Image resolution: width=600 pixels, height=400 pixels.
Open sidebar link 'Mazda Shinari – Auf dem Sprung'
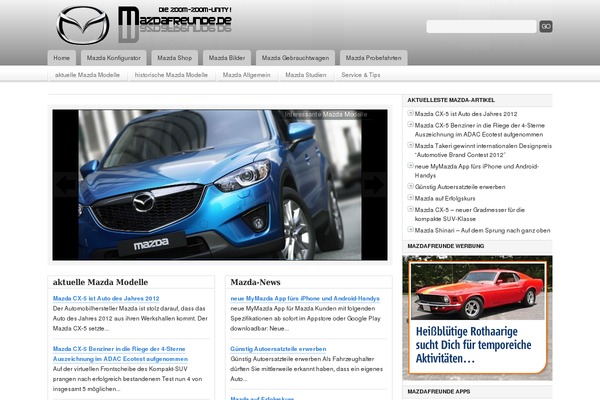pos(483,230)
